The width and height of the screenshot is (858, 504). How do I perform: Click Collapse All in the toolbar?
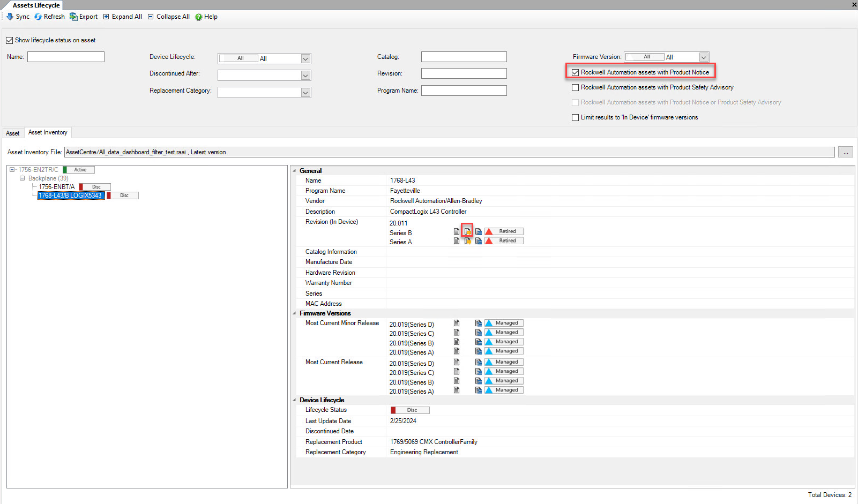point(169,17)
